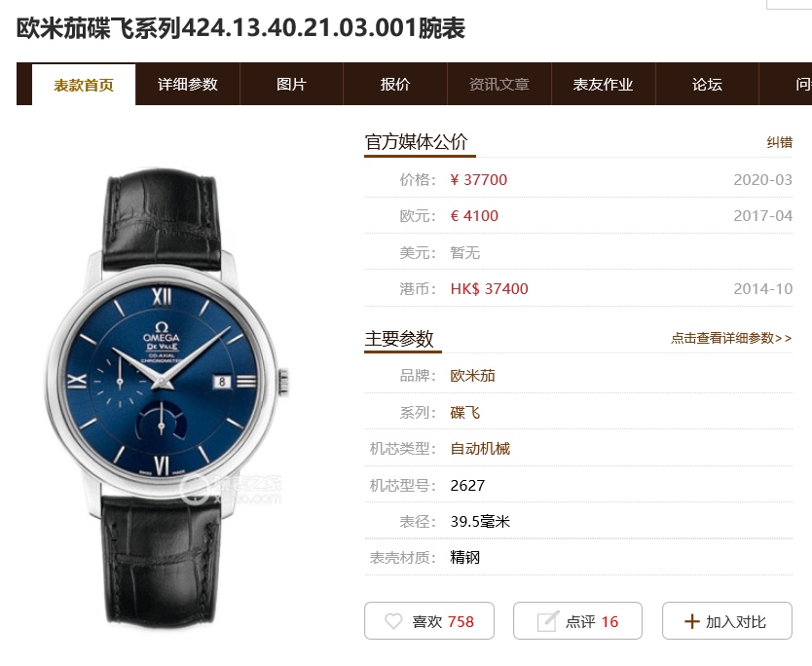Image resolution: width=812 pixels, height=666 pixels.
Task: Switch to the 图片 tab
Action: tap(291, 84)
